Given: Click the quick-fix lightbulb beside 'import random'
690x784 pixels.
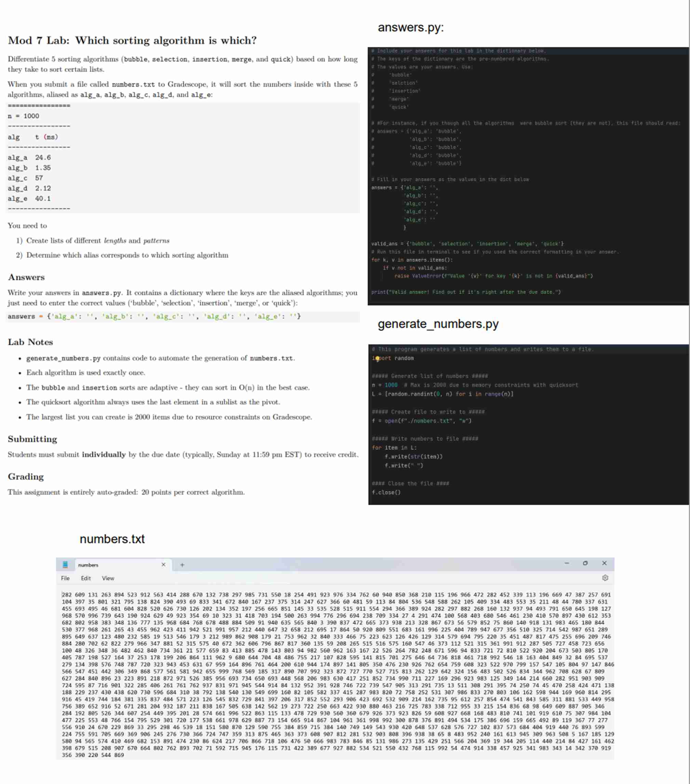Looking at the screenshot, I should pyautogui.click(x=378, y=358).
